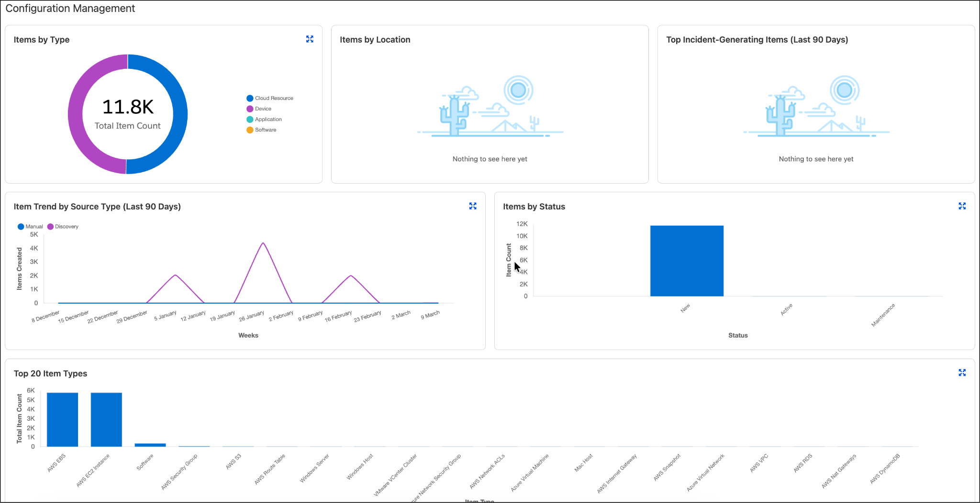Click the 8 December week label
980x503 pixels.
point(45,317)
